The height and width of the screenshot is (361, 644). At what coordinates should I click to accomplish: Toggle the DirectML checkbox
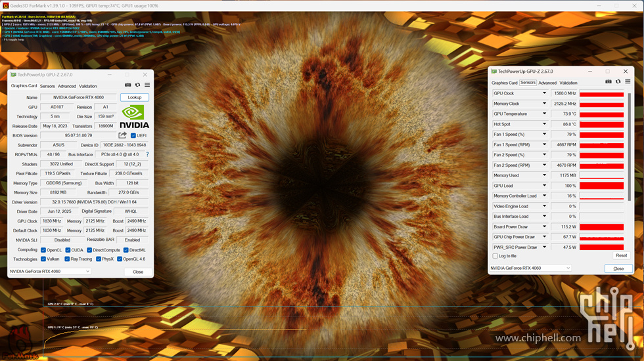point(126,250)
